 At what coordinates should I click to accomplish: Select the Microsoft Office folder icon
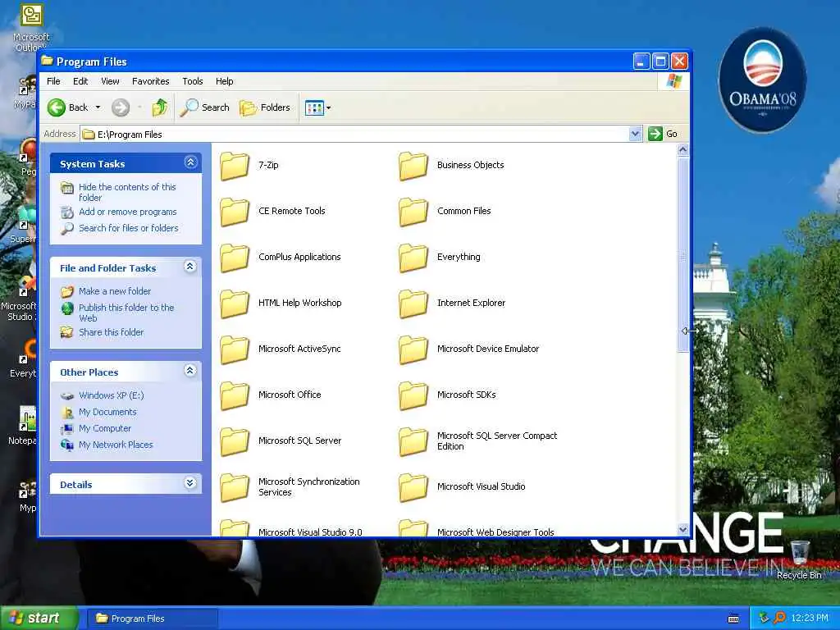click(235, 395)
